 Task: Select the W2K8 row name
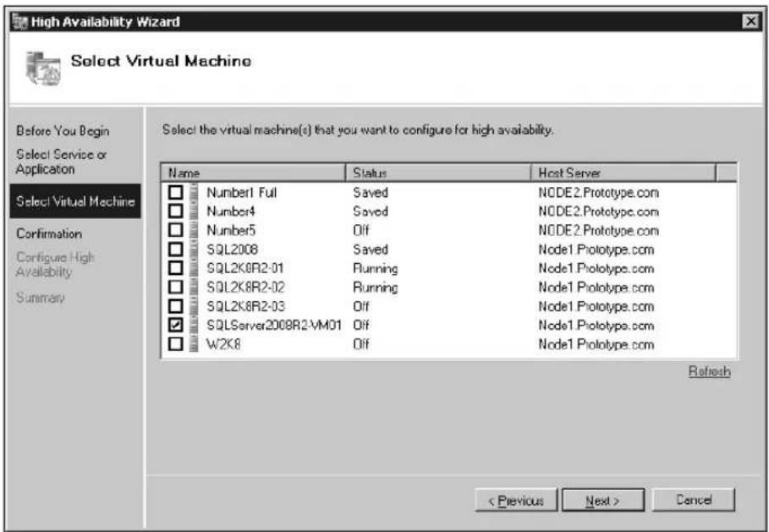coord(223,344)
